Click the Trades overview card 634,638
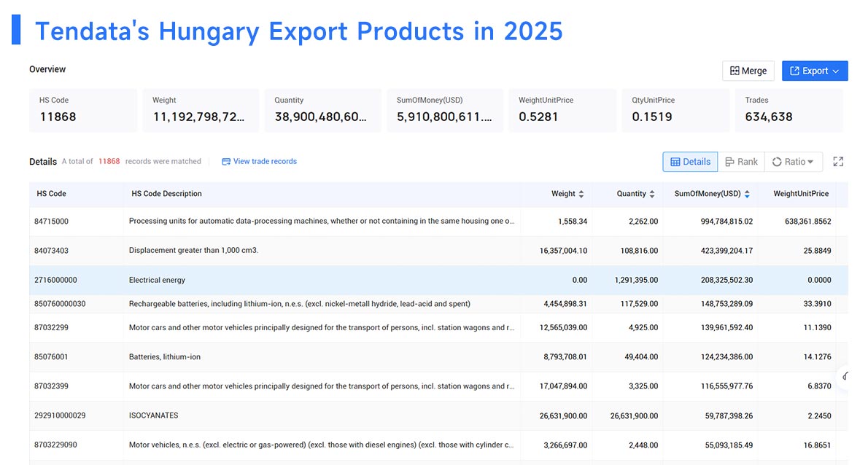Image resolution: width=868 pixels, height=465 pixels. point(788,110)
